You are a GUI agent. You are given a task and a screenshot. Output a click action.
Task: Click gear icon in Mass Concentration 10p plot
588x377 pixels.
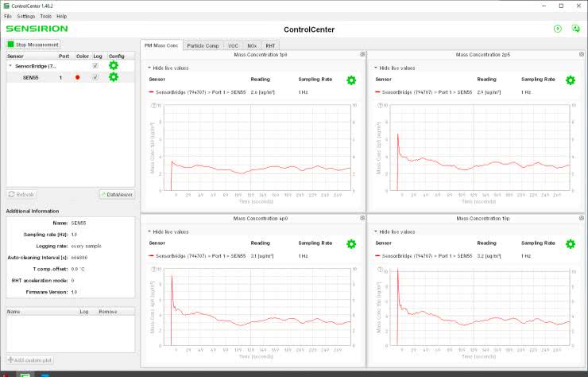tap(570, 243)
